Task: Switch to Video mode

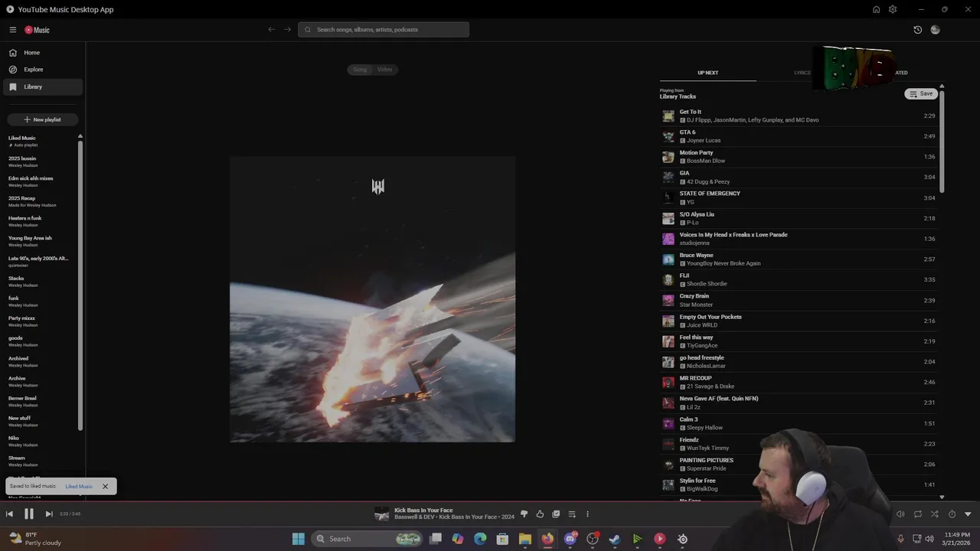Action: [x=384, y=70]
